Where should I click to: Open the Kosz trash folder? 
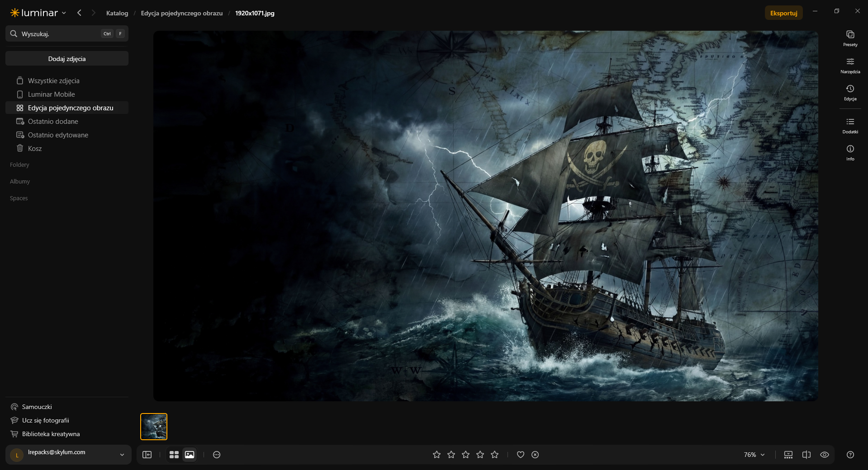click(x=67, y=149)
